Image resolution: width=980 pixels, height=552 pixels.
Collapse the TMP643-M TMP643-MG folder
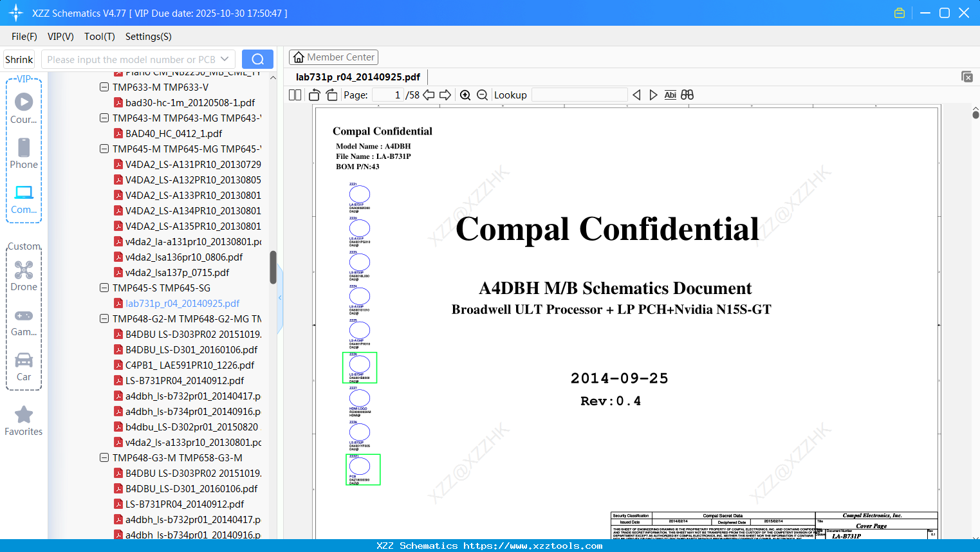point(104,118)
